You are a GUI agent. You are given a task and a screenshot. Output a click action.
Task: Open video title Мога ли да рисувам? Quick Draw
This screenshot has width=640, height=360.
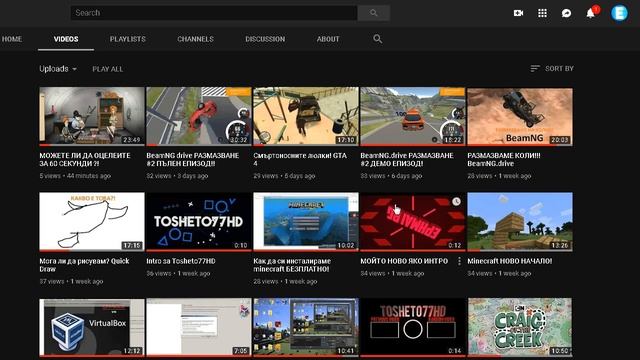point(84,265)
